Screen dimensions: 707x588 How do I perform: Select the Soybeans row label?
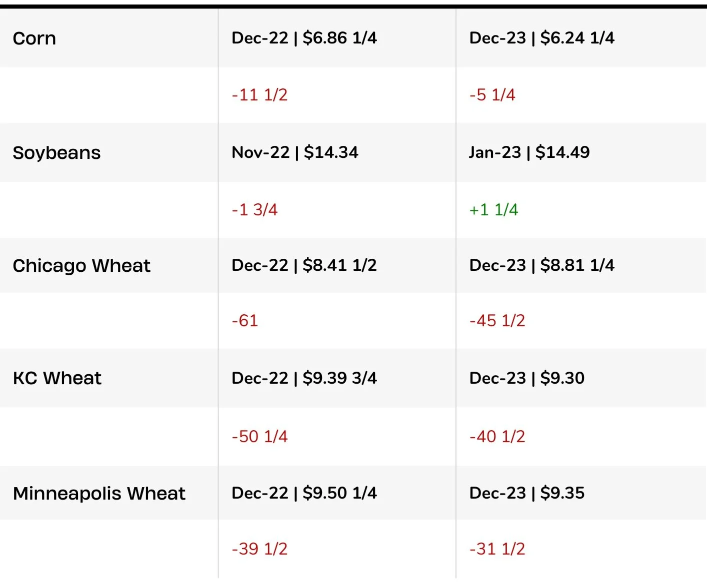pyautogui.click(x=56, y=152)
